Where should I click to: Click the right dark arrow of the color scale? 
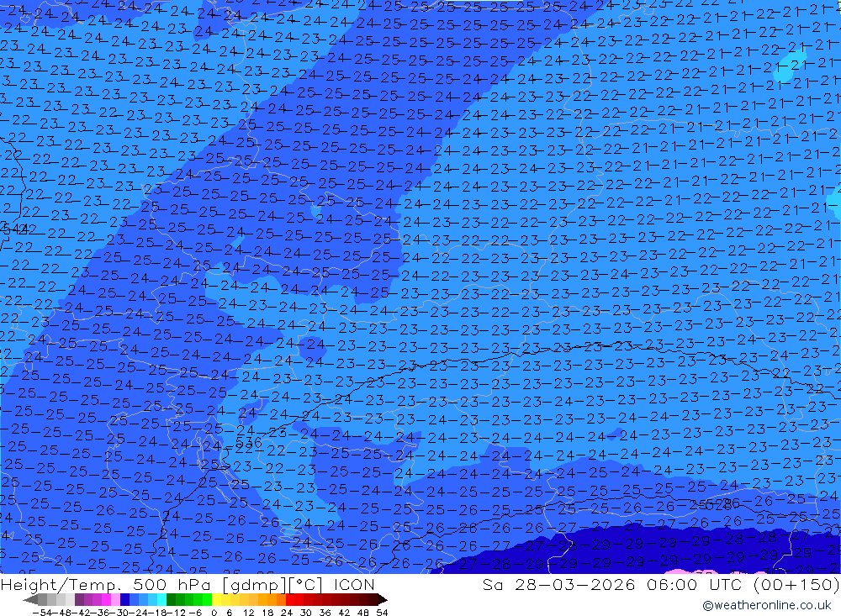tap(383, 599)
